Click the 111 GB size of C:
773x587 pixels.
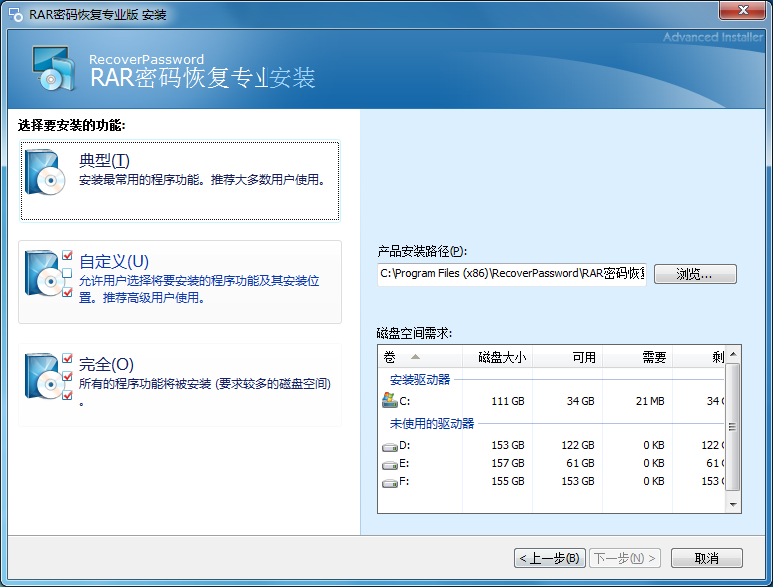[508, 401]
